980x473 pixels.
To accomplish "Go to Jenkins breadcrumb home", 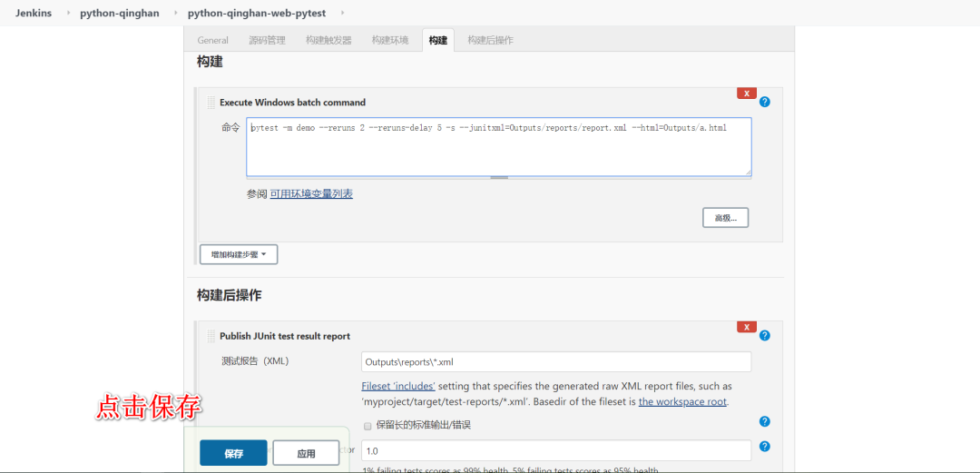I will [x=34, y=13].
